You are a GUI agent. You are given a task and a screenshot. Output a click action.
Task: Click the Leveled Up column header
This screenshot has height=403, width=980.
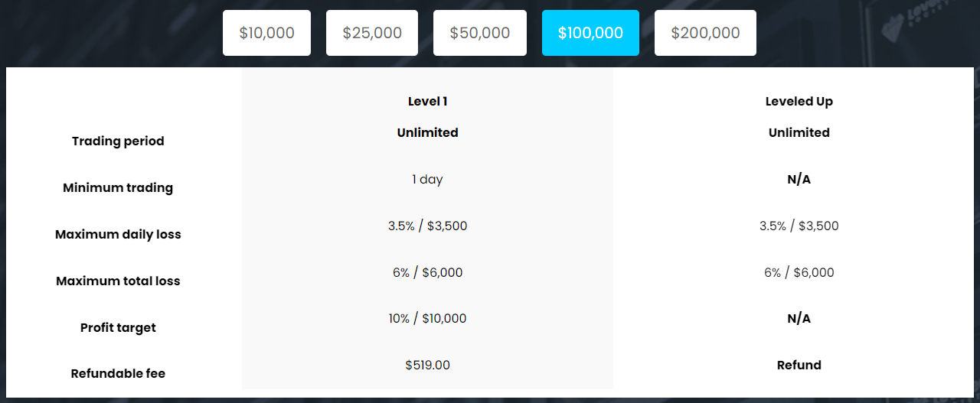[799, 102]
